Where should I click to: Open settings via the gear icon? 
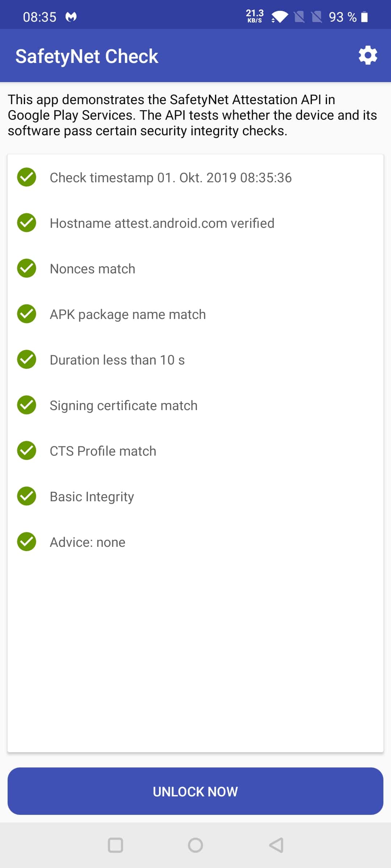click(368, 55)
